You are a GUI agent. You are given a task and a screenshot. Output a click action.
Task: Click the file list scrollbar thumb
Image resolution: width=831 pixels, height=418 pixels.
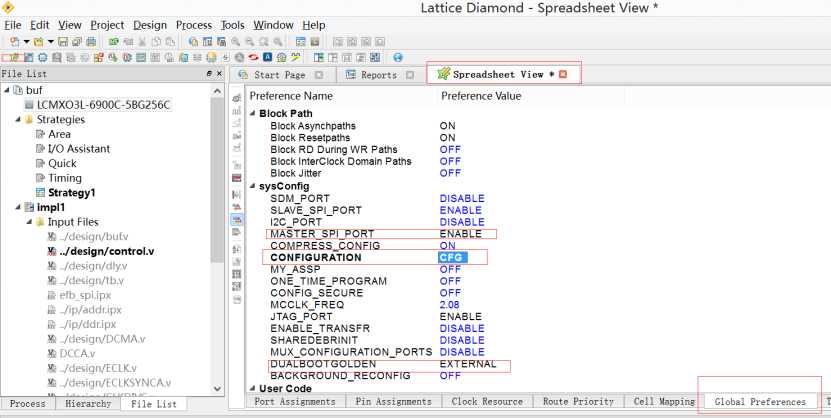(217, 180)
